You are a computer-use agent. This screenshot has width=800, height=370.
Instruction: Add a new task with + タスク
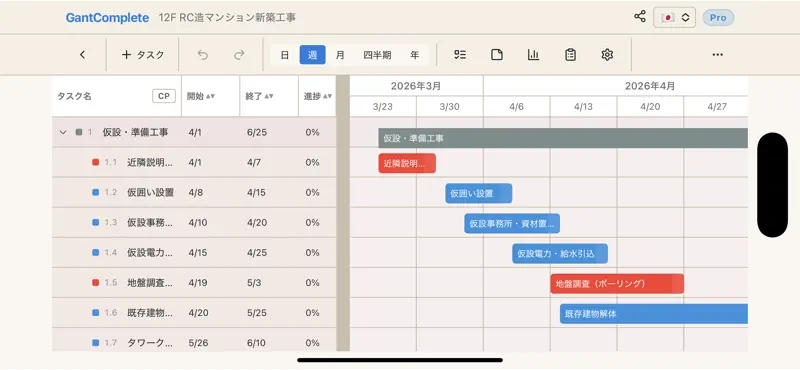(143, 55)
